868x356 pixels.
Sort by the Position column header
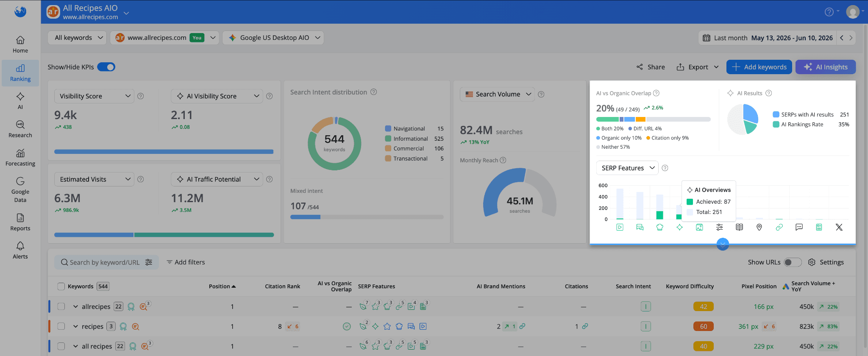tap(222, 286)
